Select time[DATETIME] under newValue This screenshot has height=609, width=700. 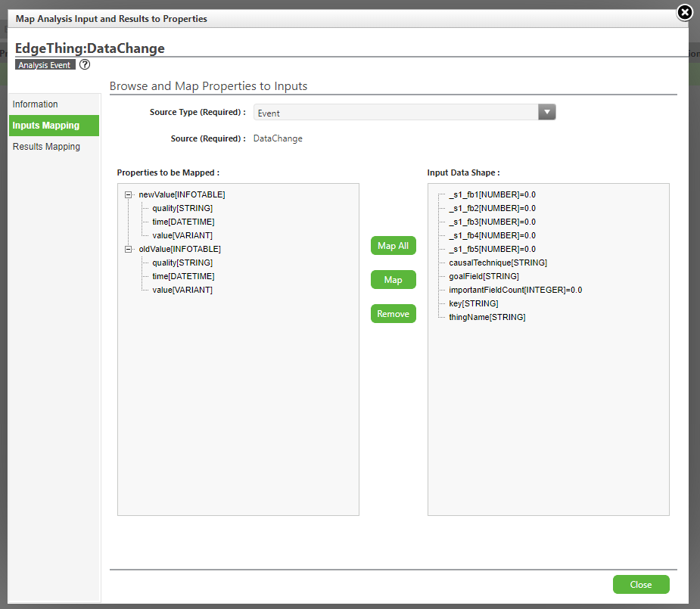coord(183,222)
